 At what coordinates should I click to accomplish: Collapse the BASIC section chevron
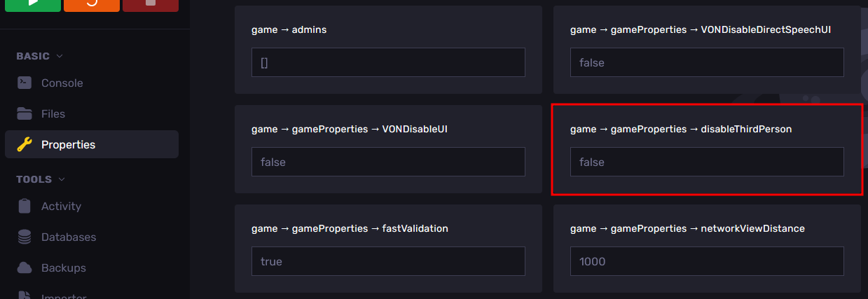pos(60,56)
